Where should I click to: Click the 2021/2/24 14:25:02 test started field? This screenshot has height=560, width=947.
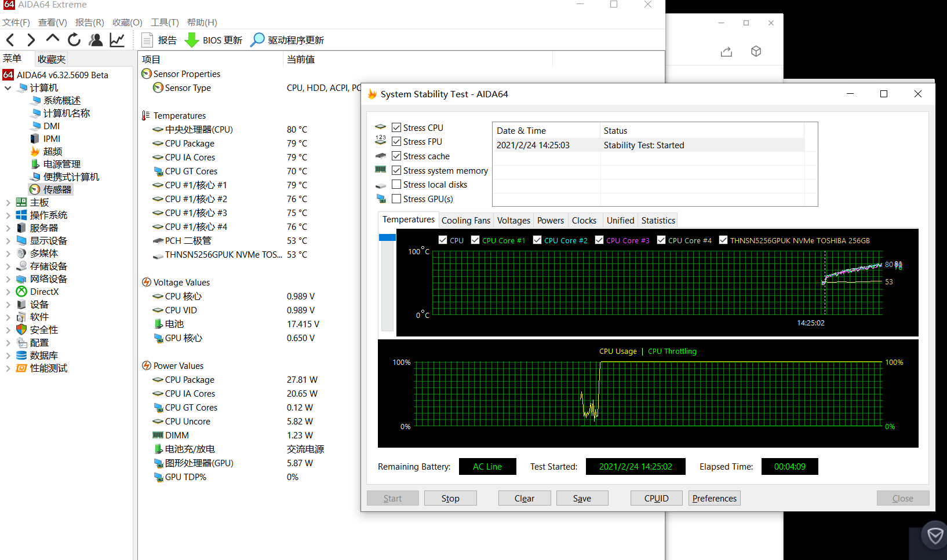click(636, 466)
